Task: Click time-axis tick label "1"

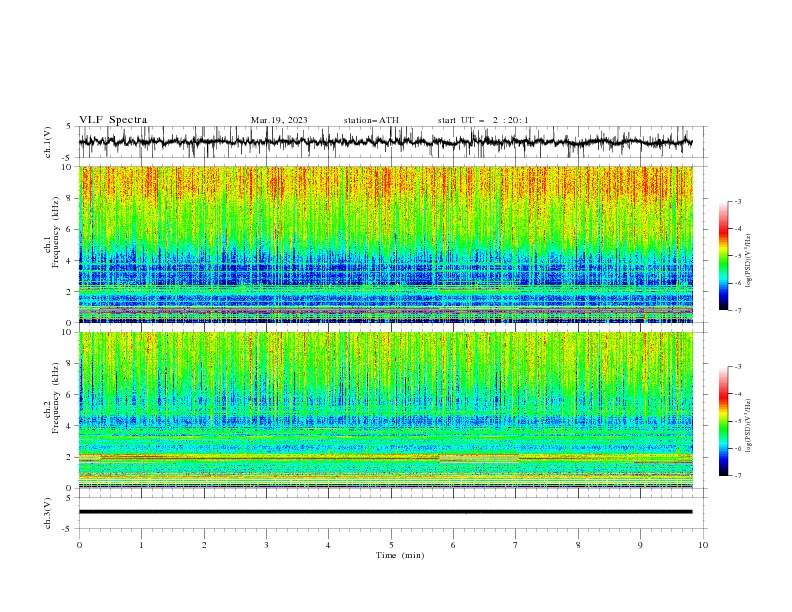Action: click(141, 545)
